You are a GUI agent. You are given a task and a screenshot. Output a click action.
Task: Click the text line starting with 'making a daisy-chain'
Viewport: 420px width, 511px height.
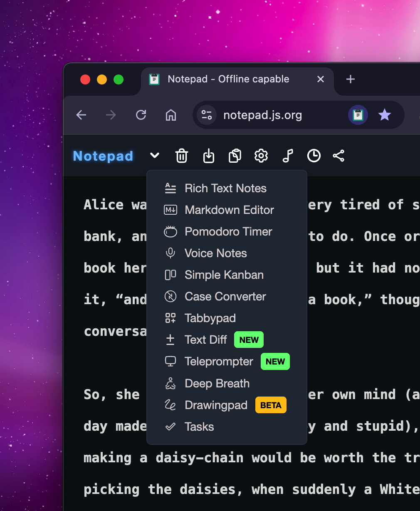[252, 458]
